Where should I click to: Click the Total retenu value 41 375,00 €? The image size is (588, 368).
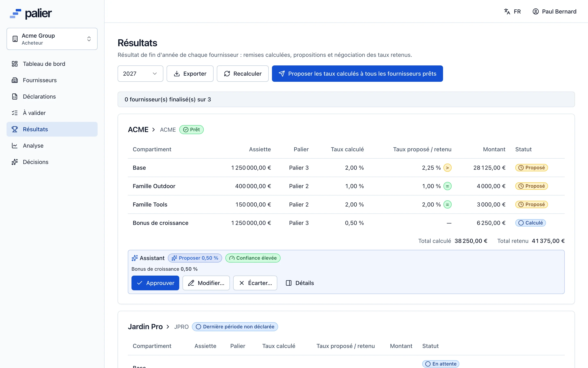(548, 241)
